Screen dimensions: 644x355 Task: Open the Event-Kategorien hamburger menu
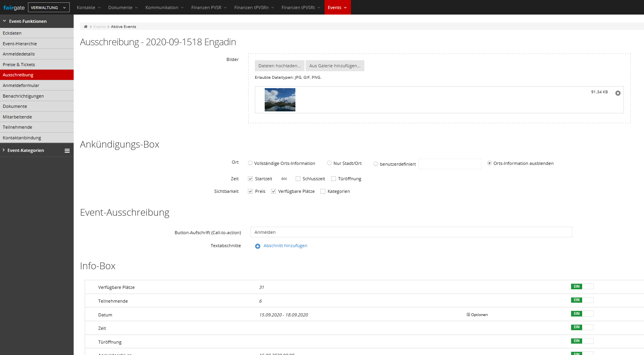67,151
